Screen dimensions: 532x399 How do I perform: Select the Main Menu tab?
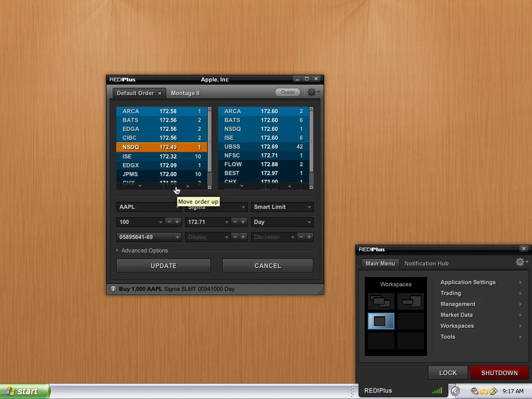click(380, 263)
